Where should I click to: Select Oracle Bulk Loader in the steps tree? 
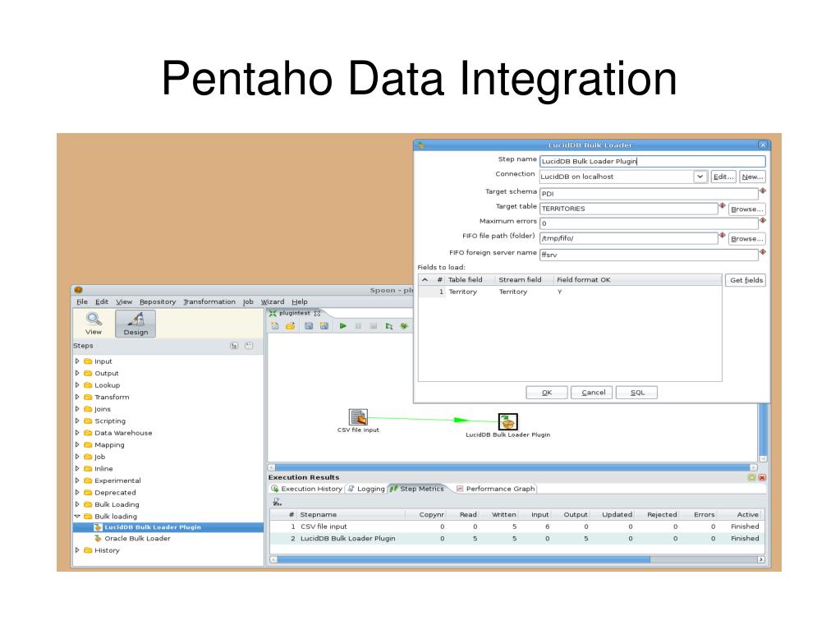137,538
